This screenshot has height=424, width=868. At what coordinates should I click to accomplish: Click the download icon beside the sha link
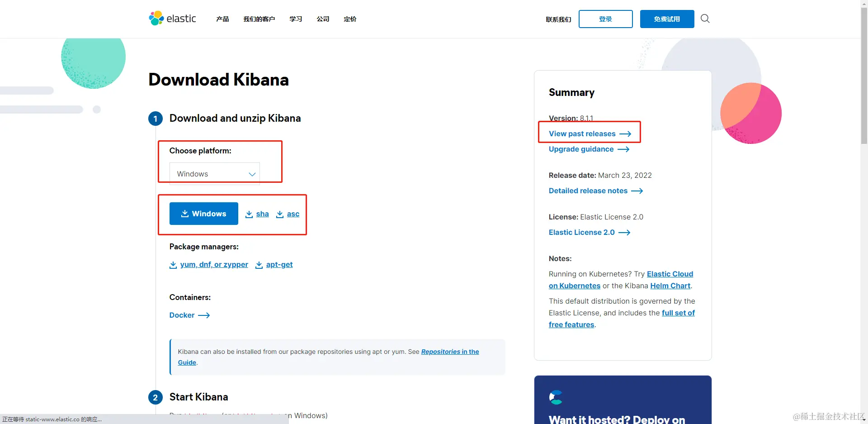point(249,214)
